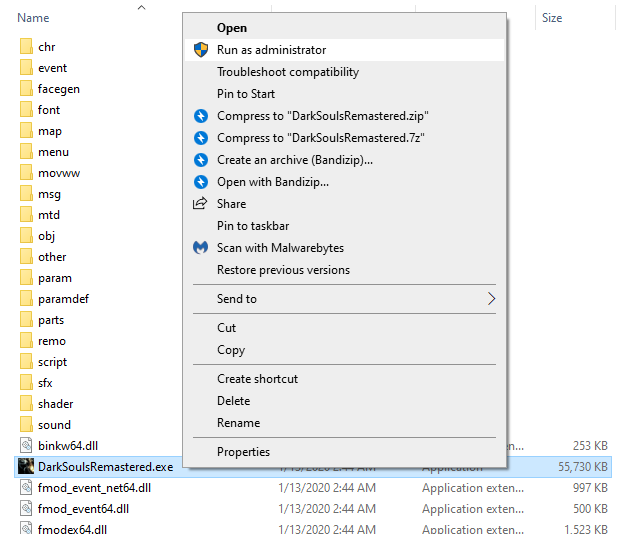Choose Troubleshoot compatibility
The width and height of the screenshot is (641, 537).
(x=288, y=72)
